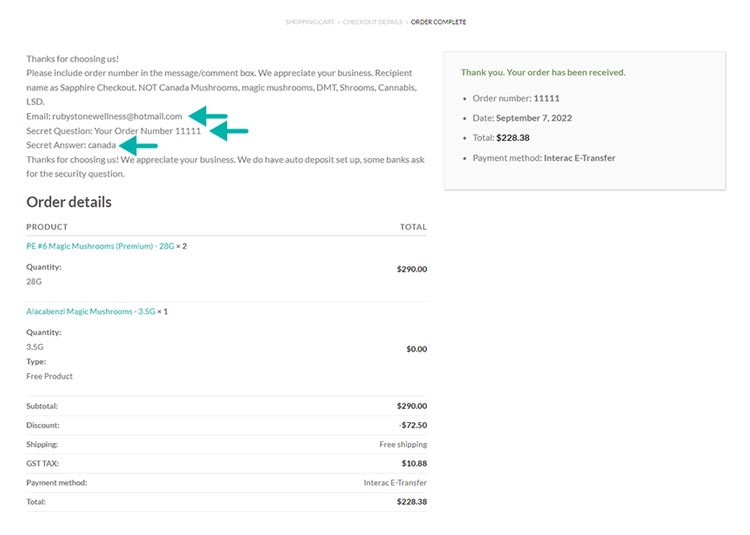Open the Alacabenzi Magic Mushrooms product link
This screenshot has height=535, width=750.
pos(90,312)
